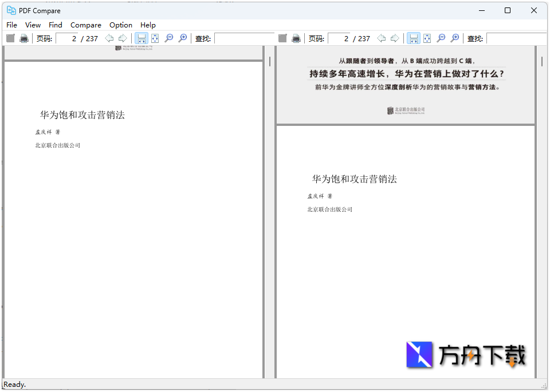Image resolution: width=550 pixels, height=392 pixels.
Task: Select fit page in left pane
Action: tap(155, 38)
